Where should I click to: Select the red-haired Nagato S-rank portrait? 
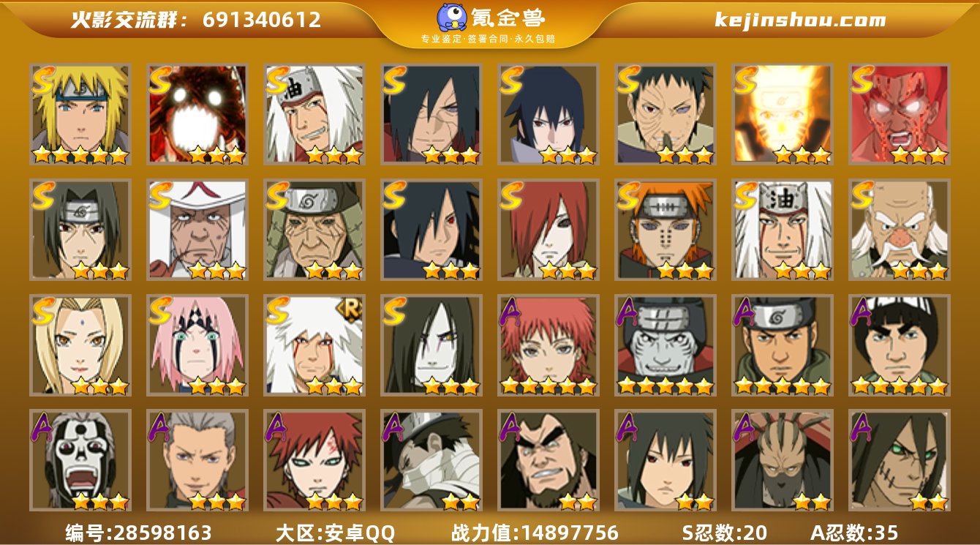tap(549, 230)
